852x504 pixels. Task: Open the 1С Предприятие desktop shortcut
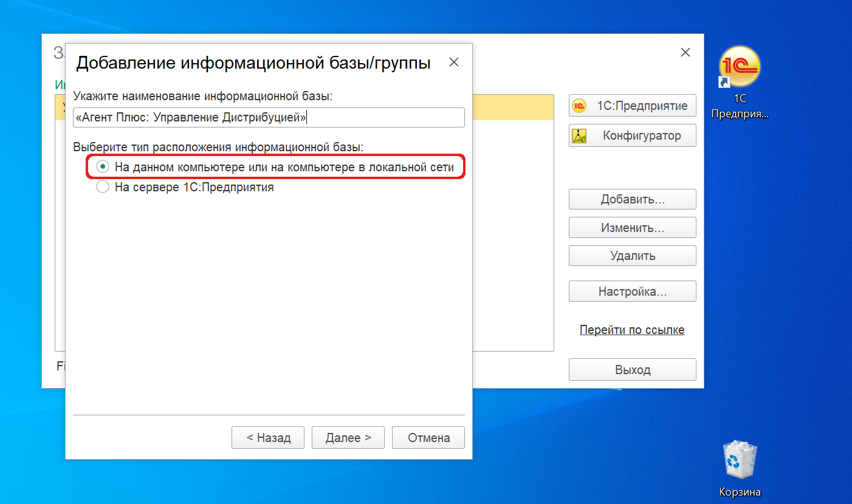click(x=740, y=82)
